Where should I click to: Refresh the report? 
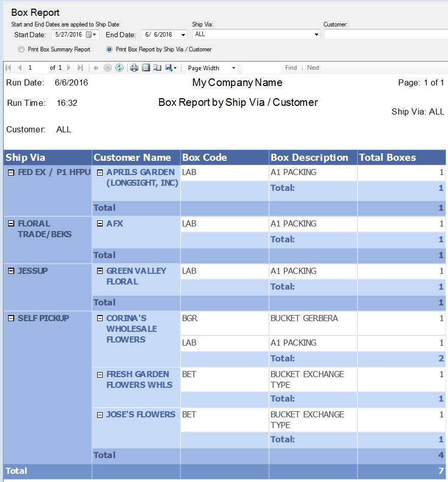(x=120, y=68)
